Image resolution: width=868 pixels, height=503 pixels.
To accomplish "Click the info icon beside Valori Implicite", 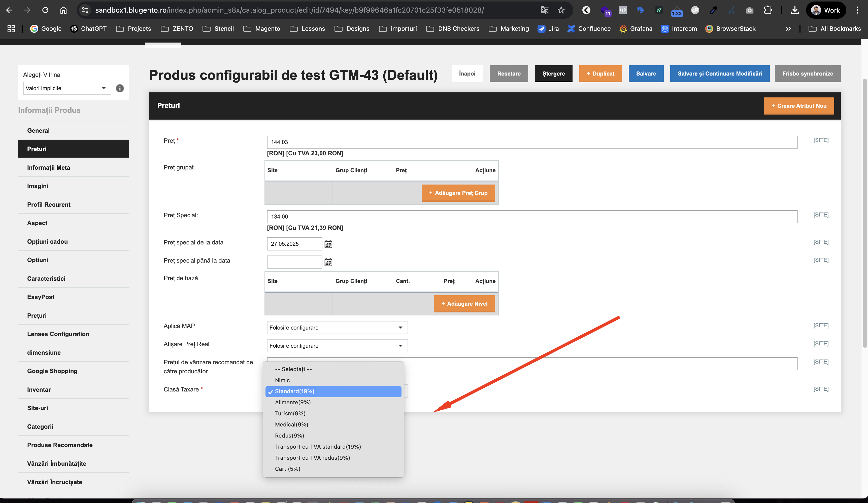I will pos(120,88).
